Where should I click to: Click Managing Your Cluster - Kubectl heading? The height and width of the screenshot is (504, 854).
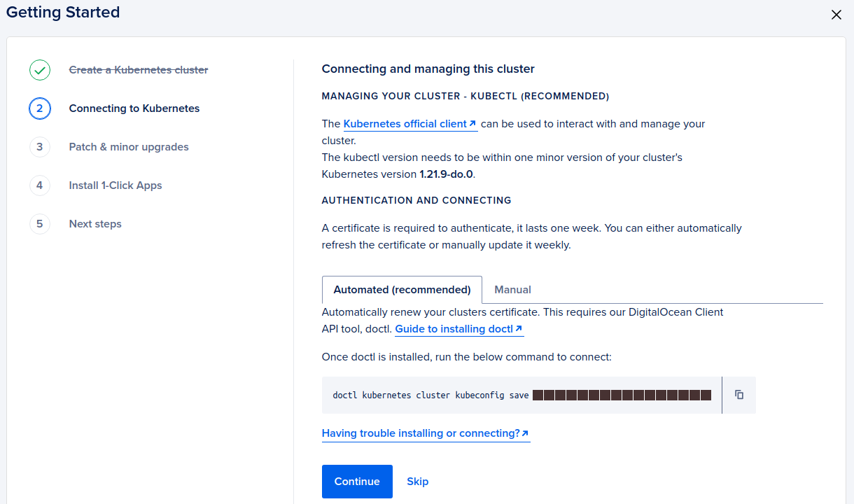pyautogui.click(x=465, y=96)
